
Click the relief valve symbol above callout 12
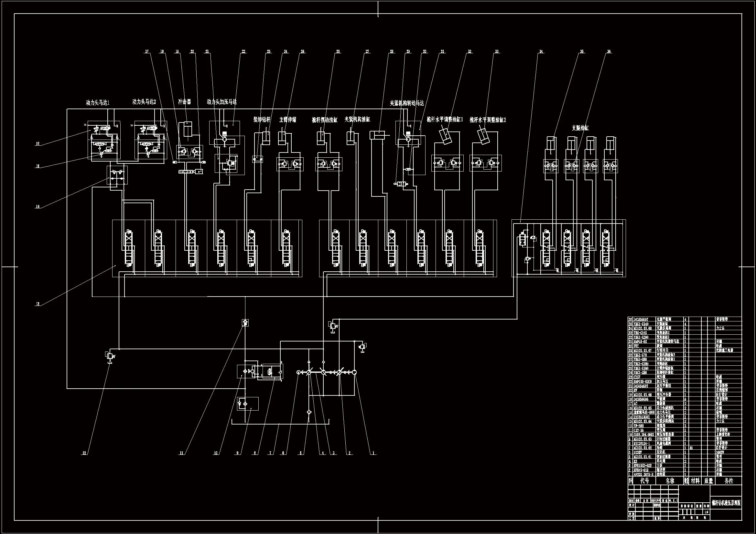click(x=109, y=356)
